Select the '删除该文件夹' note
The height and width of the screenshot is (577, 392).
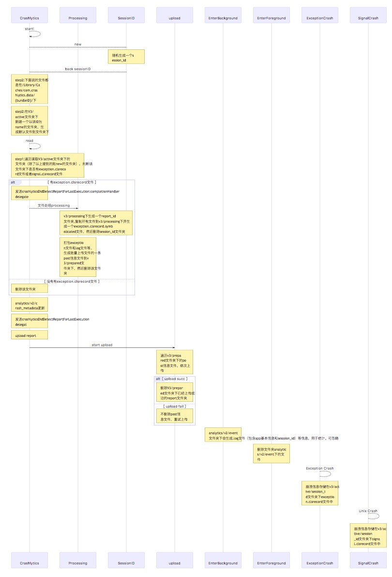click(30, 289)
